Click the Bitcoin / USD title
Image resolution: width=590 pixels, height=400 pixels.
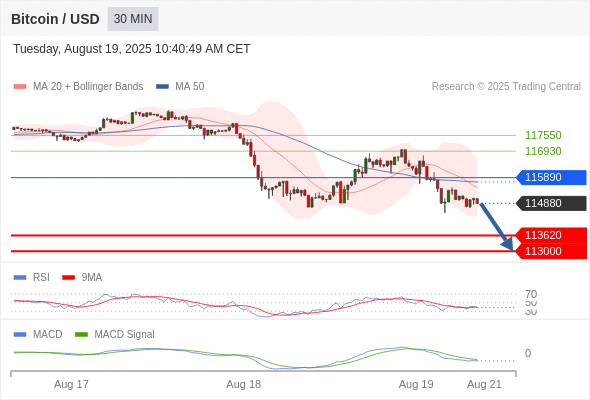(x=55, y=19)
